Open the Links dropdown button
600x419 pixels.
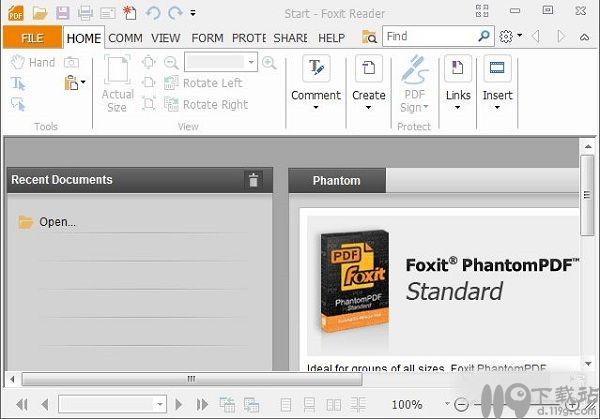coord(458,83)
